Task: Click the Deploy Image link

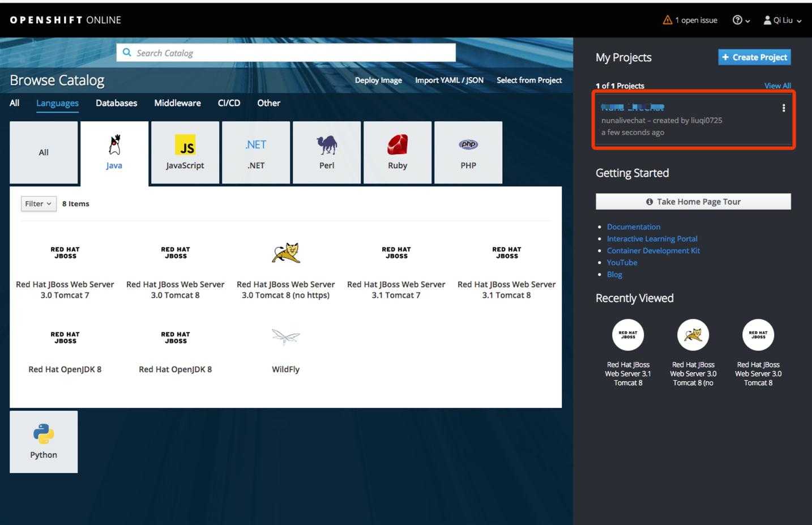Action: (x=378, y=80)
